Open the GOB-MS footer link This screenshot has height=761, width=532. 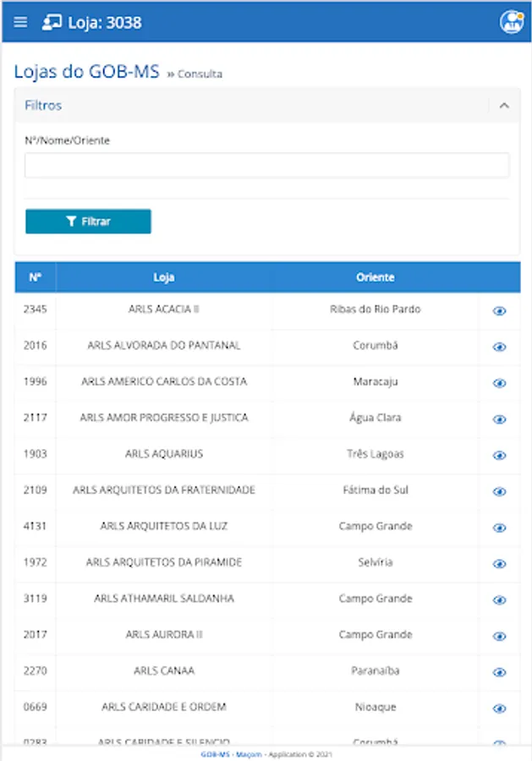[x=215, y=754]
